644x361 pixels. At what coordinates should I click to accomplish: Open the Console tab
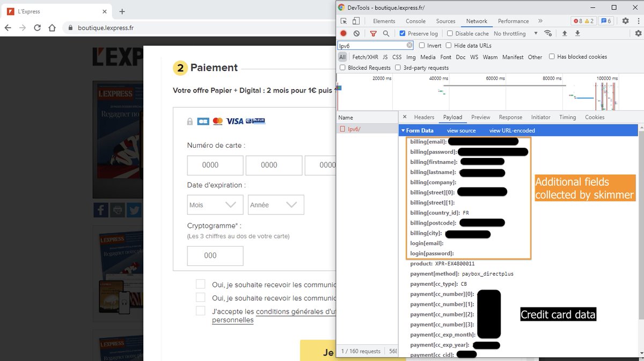coord(415,21)
